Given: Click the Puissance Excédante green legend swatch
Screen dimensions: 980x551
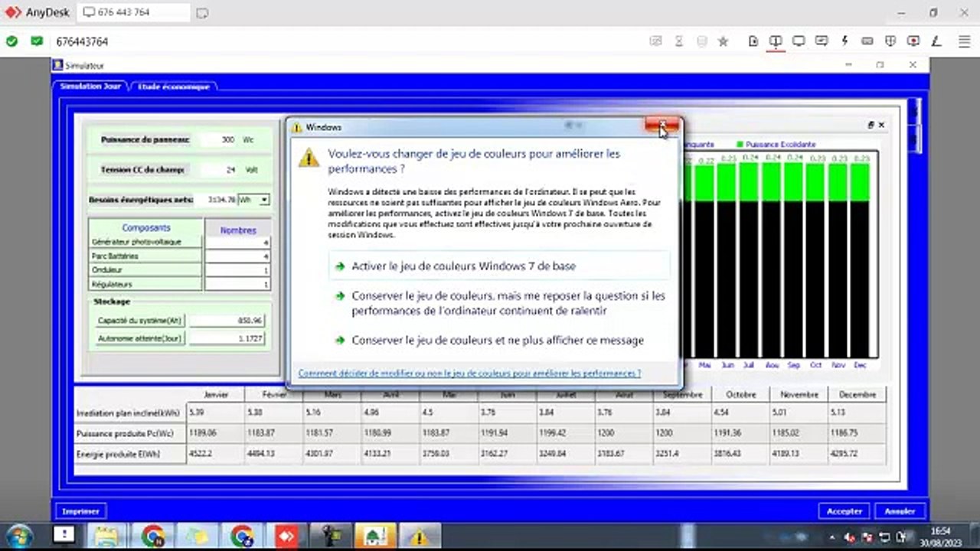Looking at the screenshot, I should (x=740, y=144).
